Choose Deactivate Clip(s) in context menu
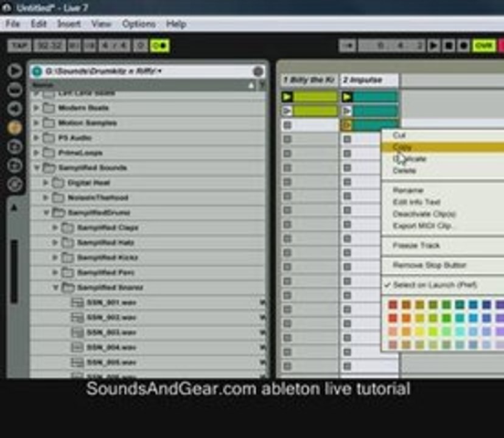The image size is (504, 438). coord(443,214)
